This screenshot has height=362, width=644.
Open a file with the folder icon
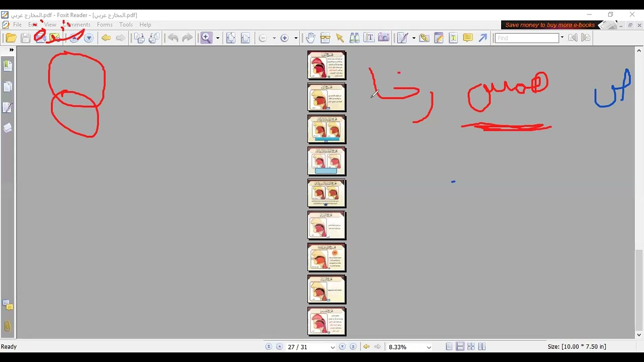point(11,38)
